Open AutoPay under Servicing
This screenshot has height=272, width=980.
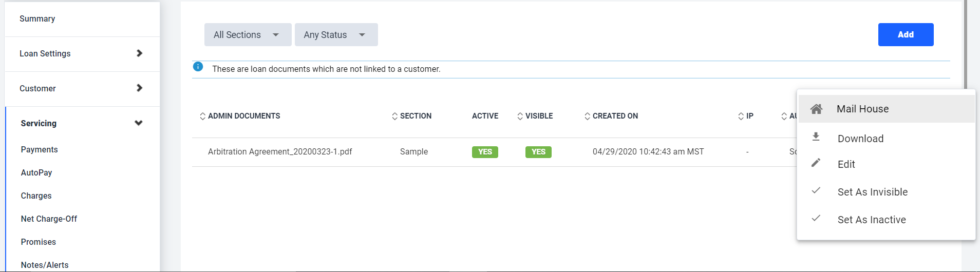point(36,172)
